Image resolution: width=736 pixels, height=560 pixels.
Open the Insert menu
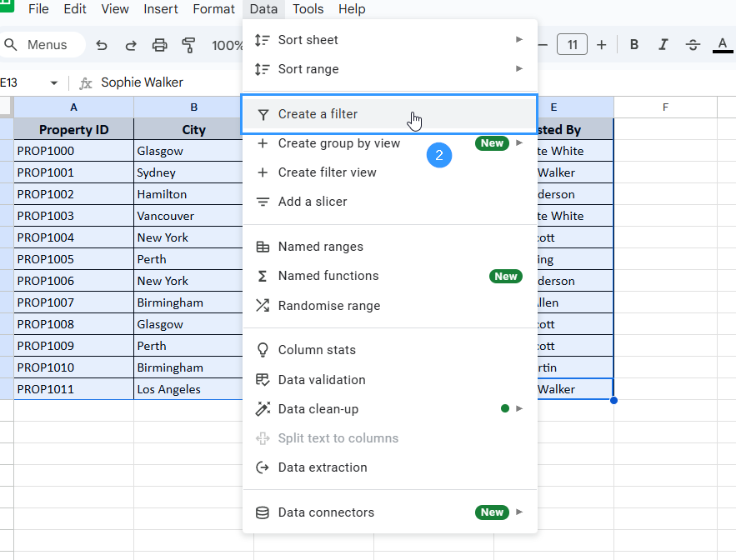(161, 9)
